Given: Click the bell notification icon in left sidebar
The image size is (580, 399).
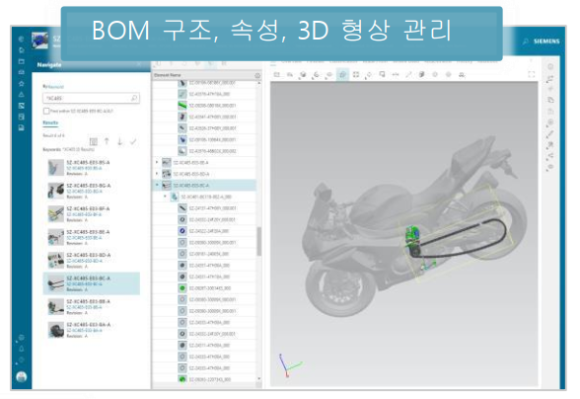Looking at the screenshot, I should coord(21,348).
